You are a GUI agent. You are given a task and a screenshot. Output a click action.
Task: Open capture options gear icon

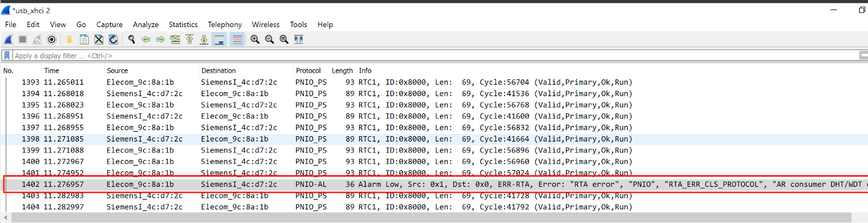[52, 39]
